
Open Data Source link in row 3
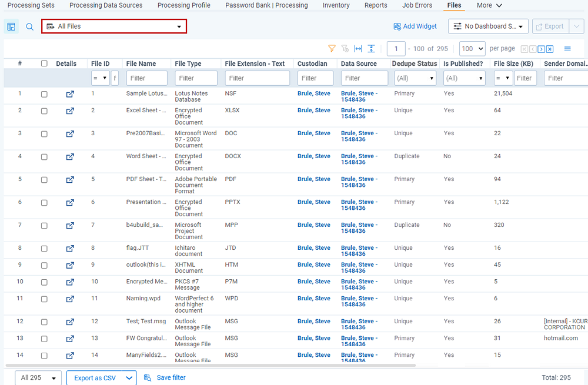click(359, 136)
